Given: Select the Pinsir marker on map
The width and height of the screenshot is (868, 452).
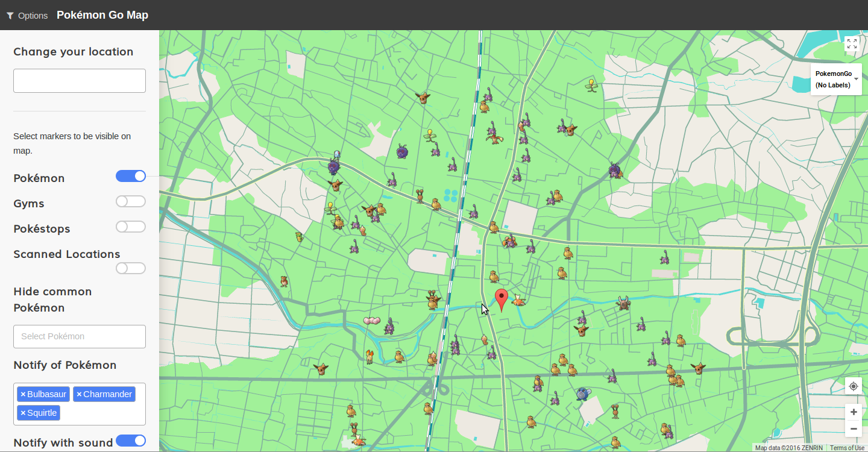Looking at the screenshot, I should [x=623, y=303].
